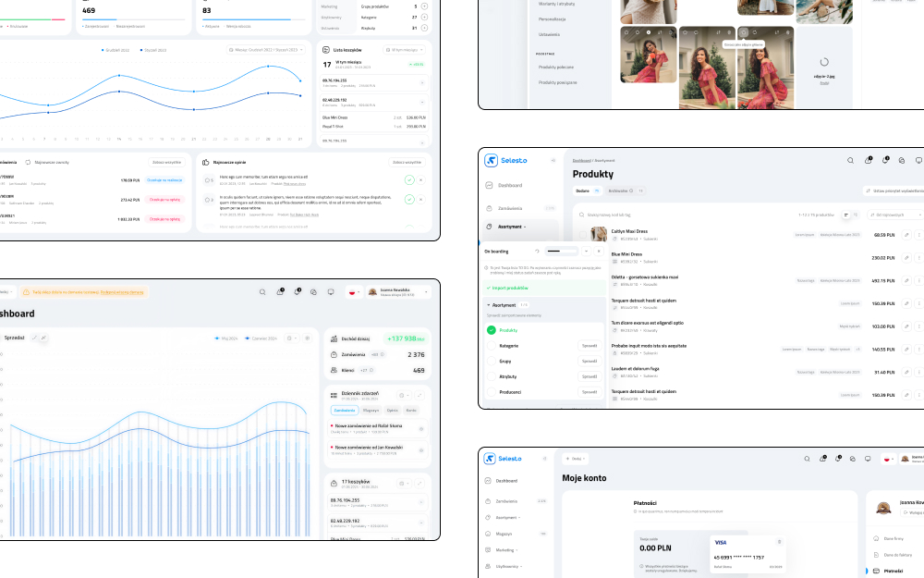
Task: Open the Dodaj dropdown in Moje konto
Action: (575, 459)
